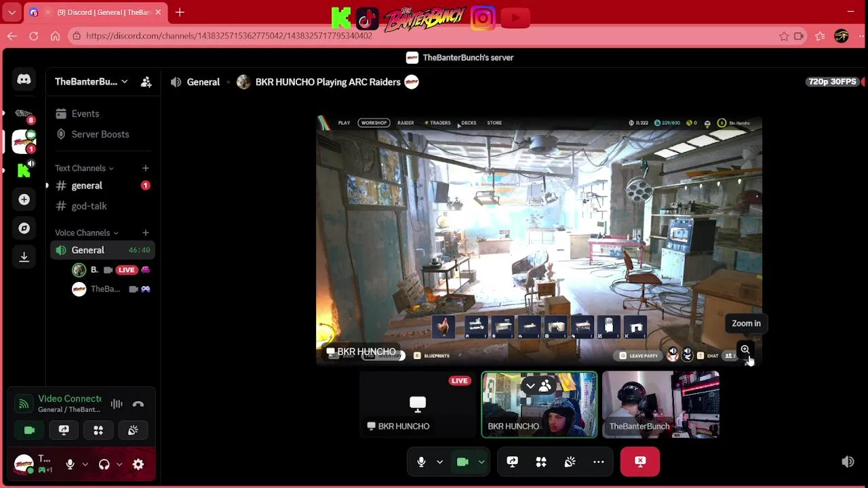Image resolution: width=868 pixels, height=488 pixels.
Task: Open Events in the channel sidebar
Action: point(102,114)
